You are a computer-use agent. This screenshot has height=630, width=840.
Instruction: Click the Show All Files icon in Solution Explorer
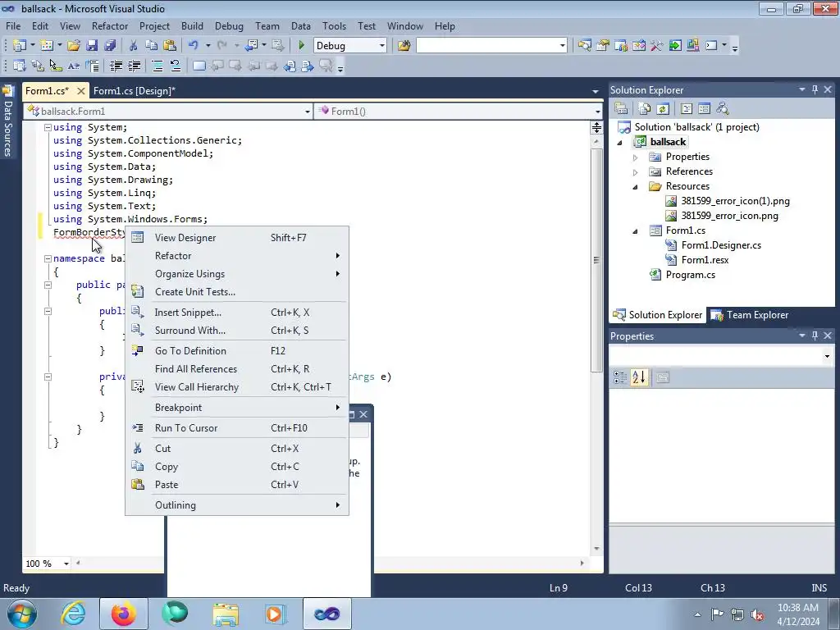click(x=645, y=109)
